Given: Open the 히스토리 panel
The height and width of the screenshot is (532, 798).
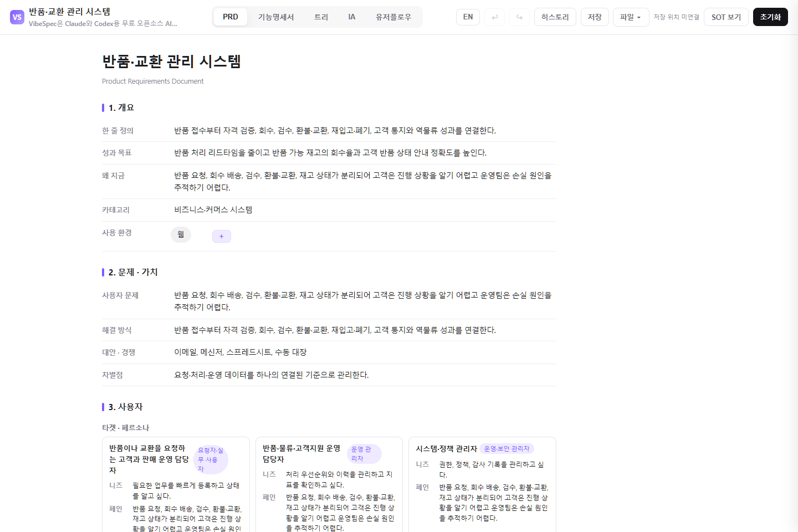Looking at the screenshot, I should pyautogui.click(x=555, y=17).
